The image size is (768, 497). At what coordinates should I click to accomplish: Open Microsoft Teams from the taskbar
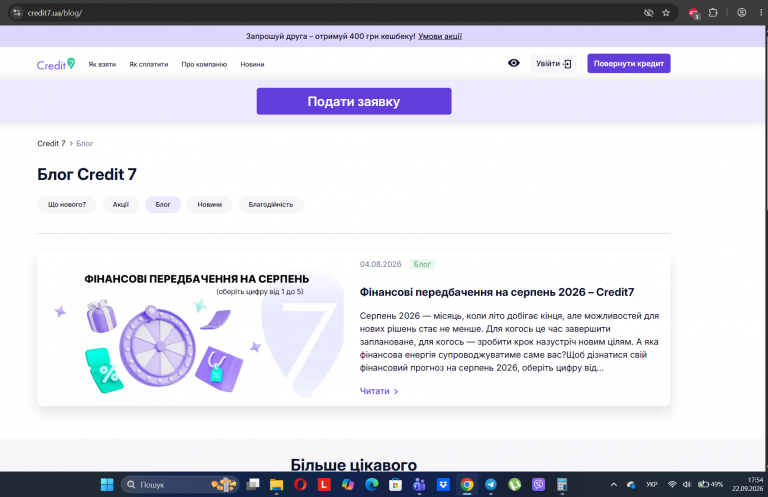point(419,485)
